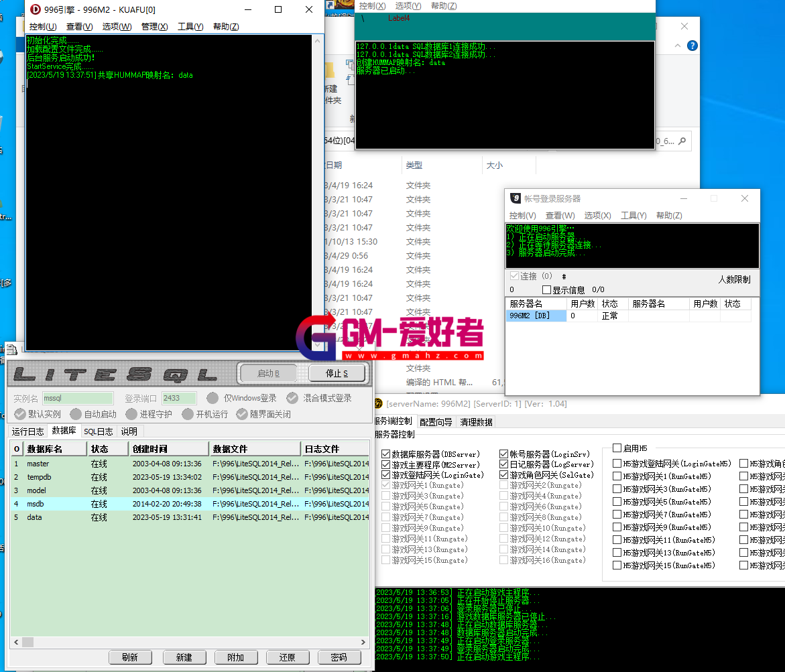This screenshot has height=672, width=785.
Task: Click the 实例名 mssql input field
Action: (x=78, y=398)
